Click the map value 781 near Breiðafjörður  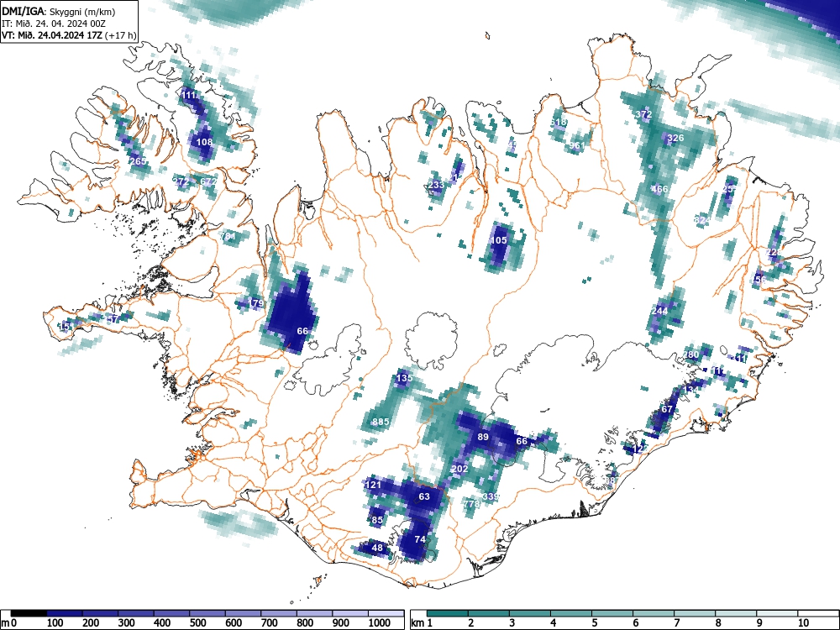click(x=228, y=236)
